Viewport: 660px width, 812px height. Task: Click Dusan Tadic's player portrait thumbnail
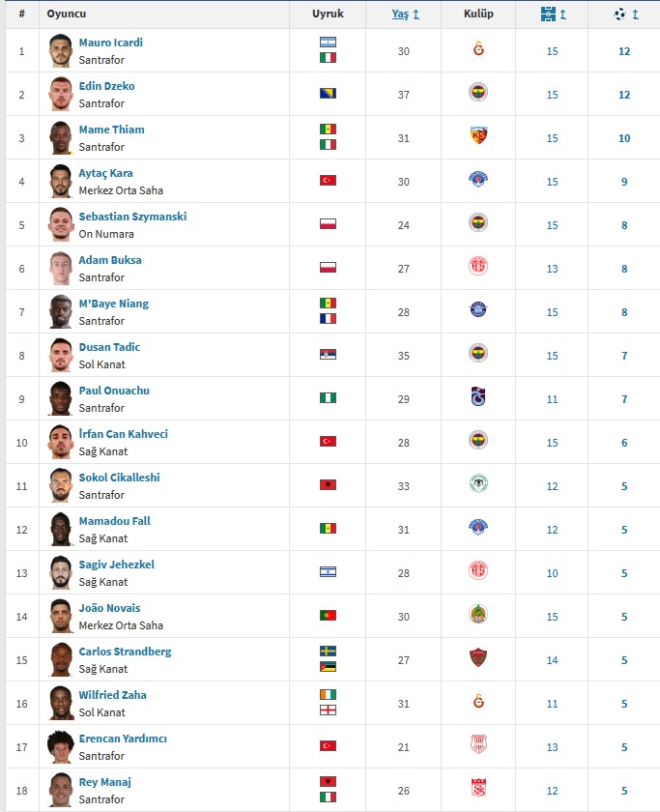coord(61,356)
